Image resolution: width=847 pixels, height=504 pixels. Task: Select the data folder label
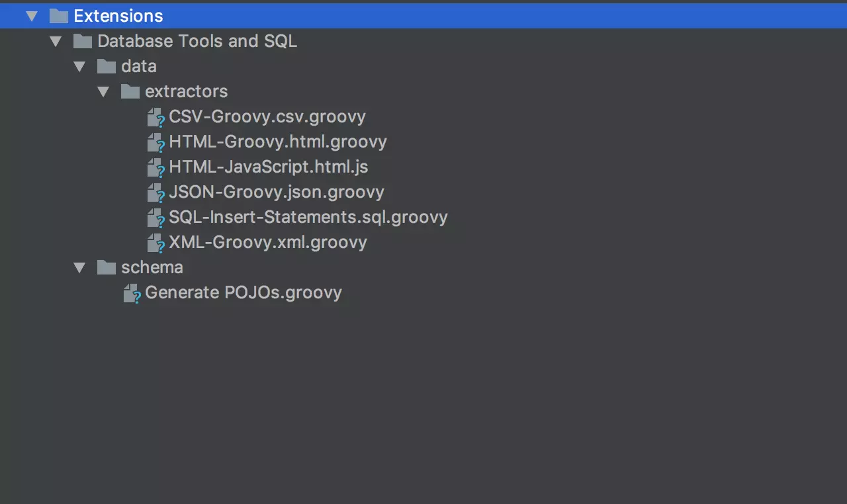(x=139, y=66)
